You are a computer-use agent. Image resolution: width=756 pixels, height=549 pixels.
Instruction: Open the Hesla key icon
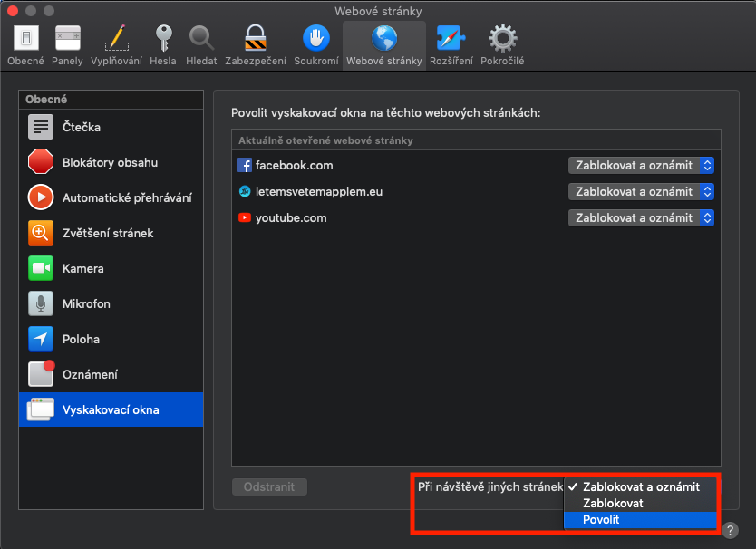[163, 44]
